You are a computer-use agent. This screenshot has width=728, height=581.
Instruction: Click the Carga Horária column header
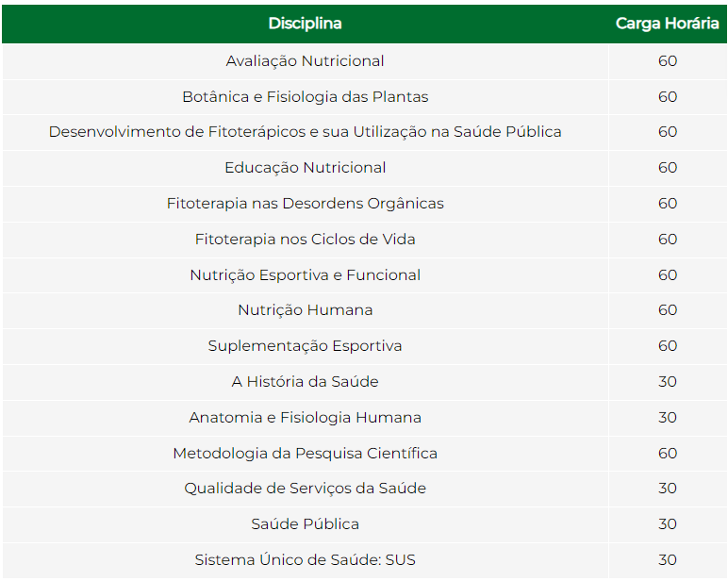[668, 24]
